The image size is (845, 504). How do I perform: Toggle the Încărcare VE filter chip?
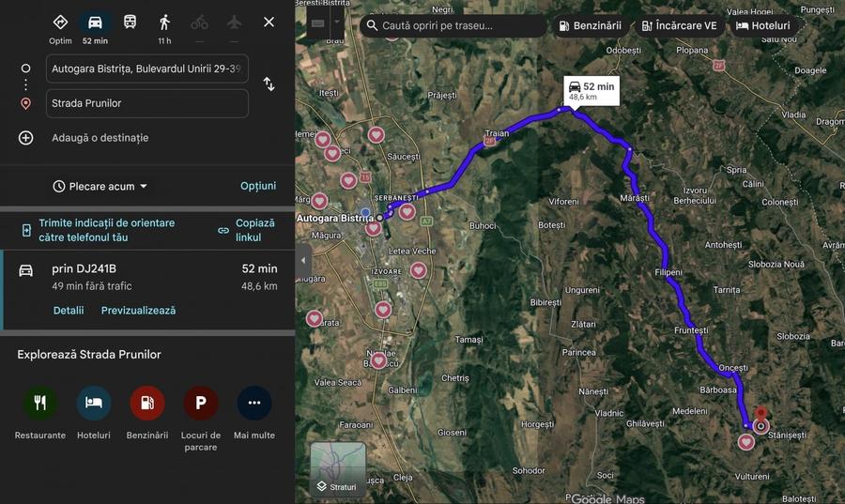680,26
